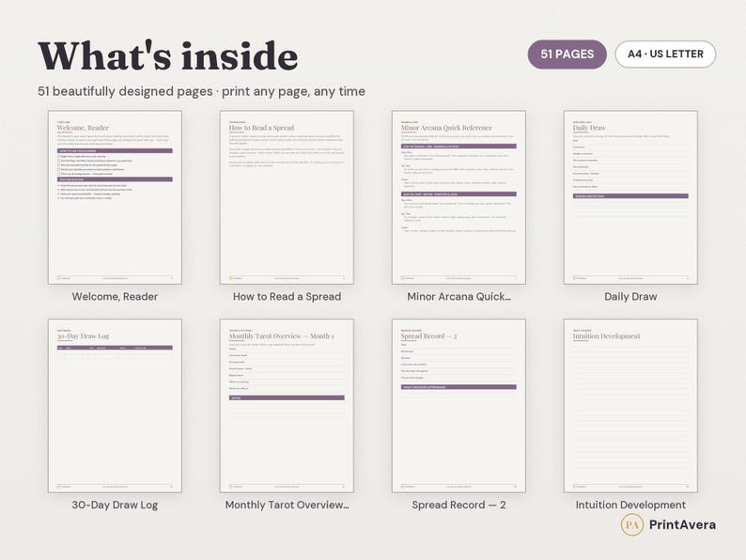Screen dimensions: 746x560
Task: Click the 'Minor Arcana Quick...' caption
Action: coord(458,296)
